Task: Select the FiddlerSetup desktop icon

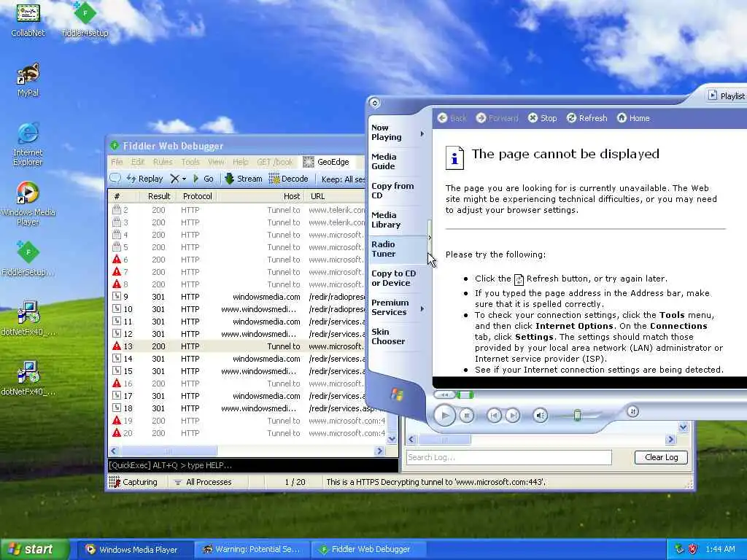Action: pyautogui.click(x=28, y=259)
